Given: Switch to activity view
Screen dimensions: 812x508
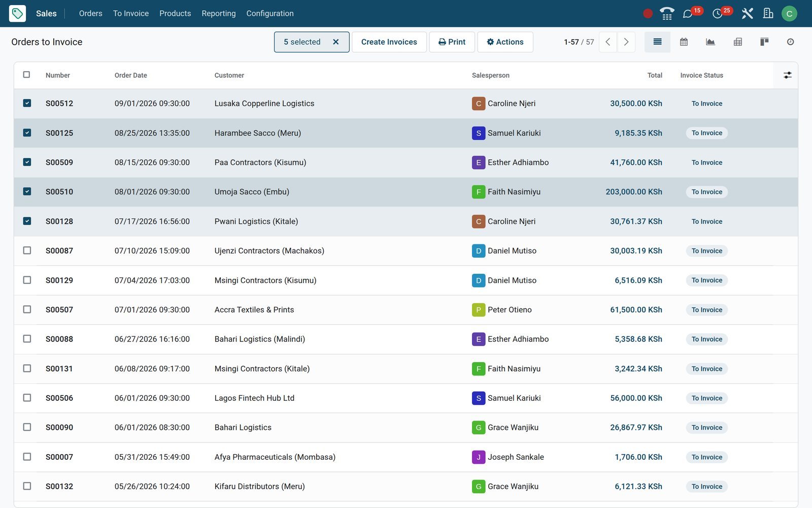Looking at the screenshot, I should [790, 42].
